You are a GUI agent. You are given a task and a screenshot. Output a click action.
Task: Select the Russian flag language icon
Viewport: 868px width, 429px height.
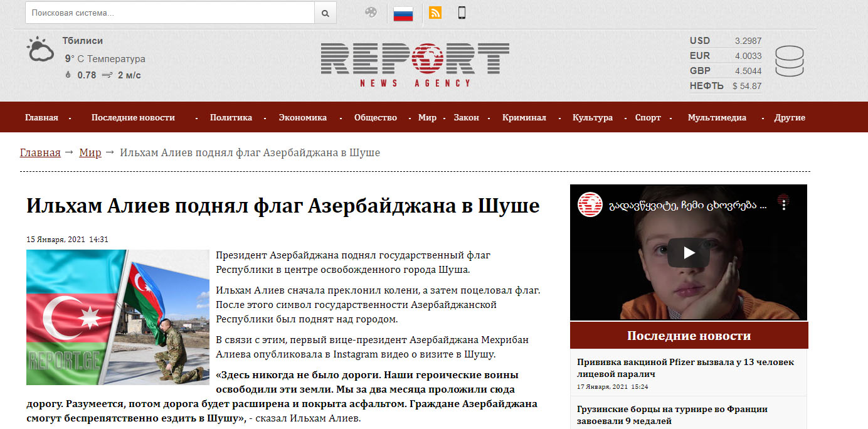[403, 13]
